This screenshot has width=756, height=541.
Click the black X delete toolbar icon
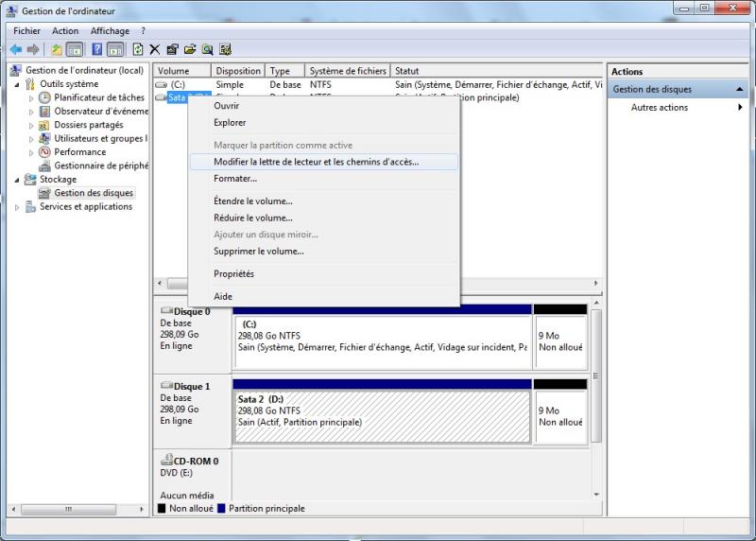coord(155,49)
